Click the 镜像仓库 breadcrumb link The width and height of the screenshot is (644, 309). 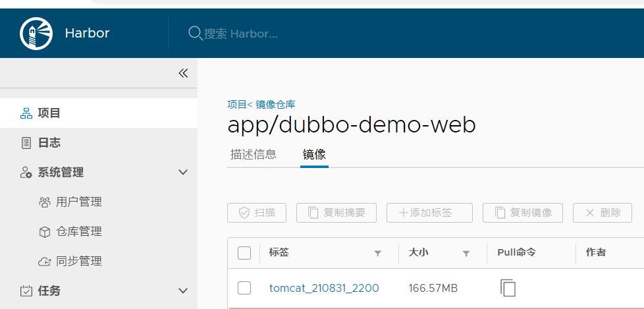point(275,104)
